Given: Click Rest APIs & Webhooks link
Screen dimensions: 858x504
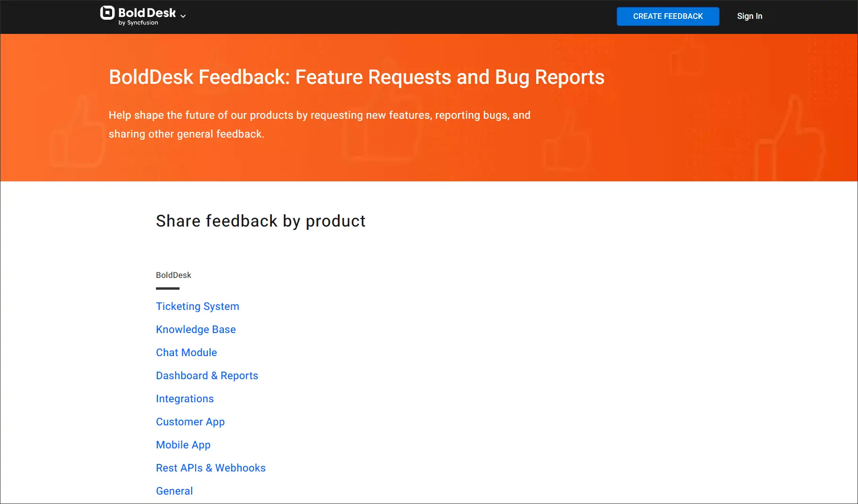Looking at the screenshot, I should (211, 468).
